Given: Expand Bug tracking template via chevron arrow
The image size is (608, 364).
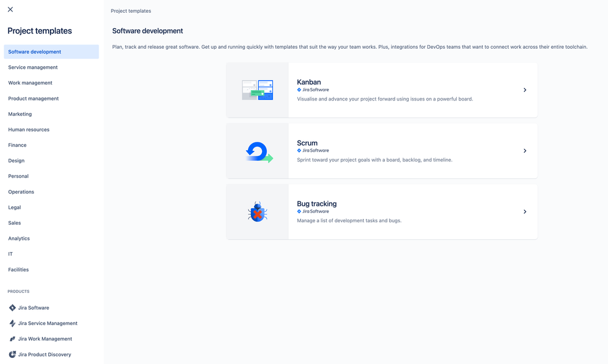Looking at the screenshot, I should (525, 211).
